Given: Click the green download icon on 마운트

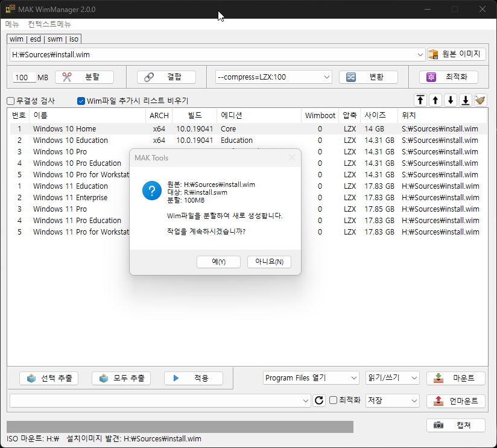Looking at the screenshot, I should [438, 378].
